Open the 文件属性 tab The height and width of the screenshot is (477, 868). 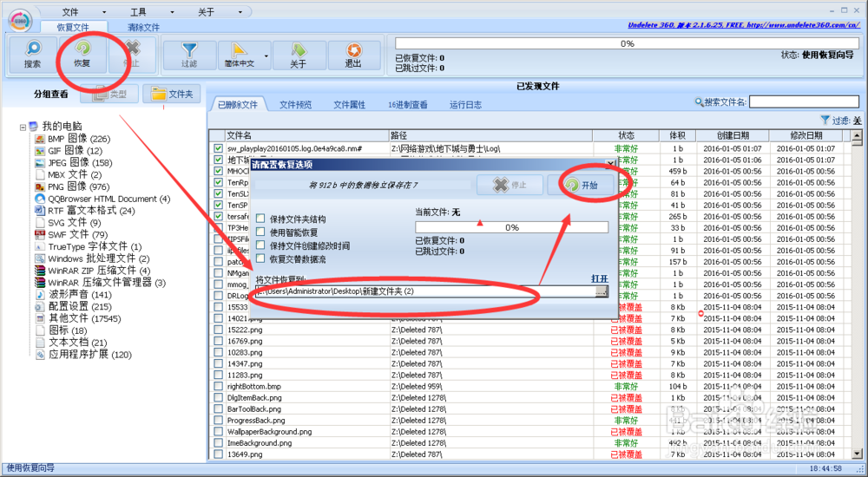pos(349,104)
